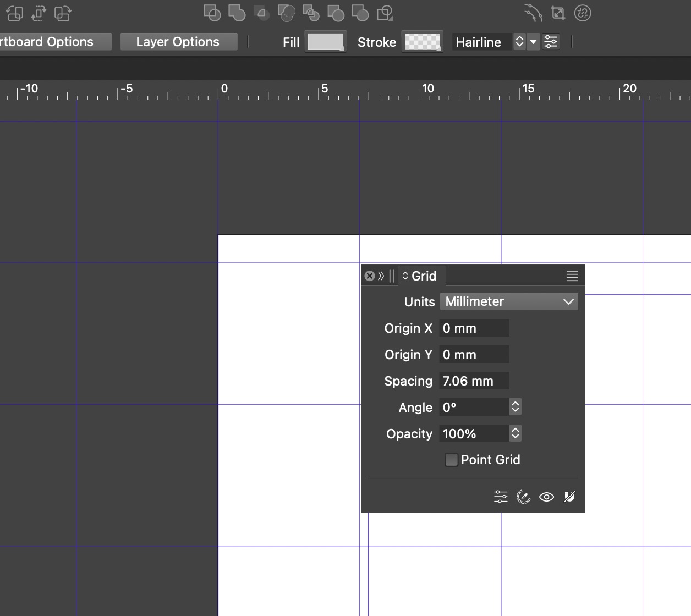Image resolution: width=691 pixels, height=616 pixels.
Task: Toggle grid snapping magnet icon
Action: click(569, 497)
